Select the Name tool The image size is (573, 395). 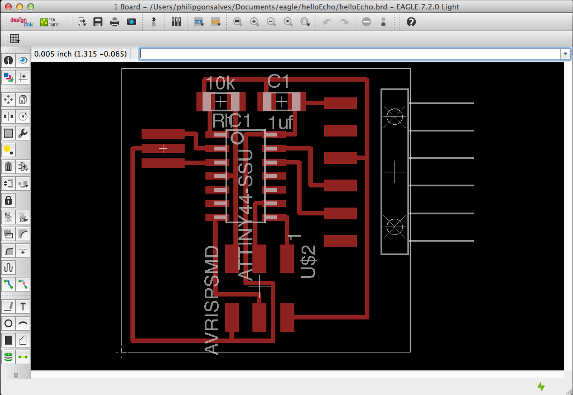tap(8, 217)
